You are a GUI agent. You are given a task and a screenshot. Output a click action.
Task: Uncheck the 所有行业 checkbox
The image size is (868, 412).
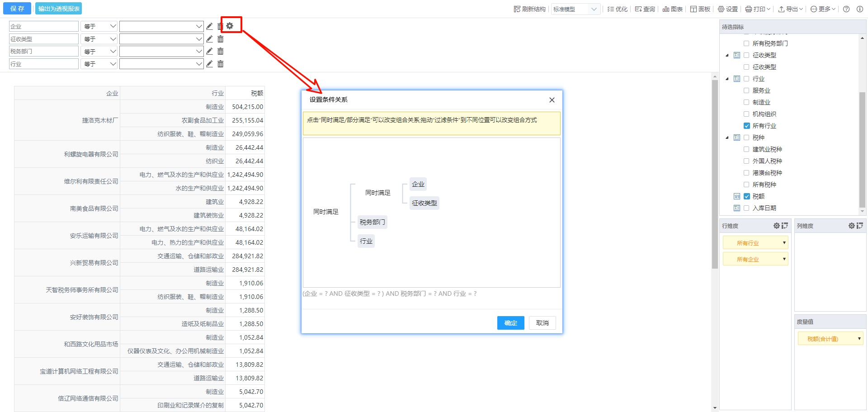[746, 126]
